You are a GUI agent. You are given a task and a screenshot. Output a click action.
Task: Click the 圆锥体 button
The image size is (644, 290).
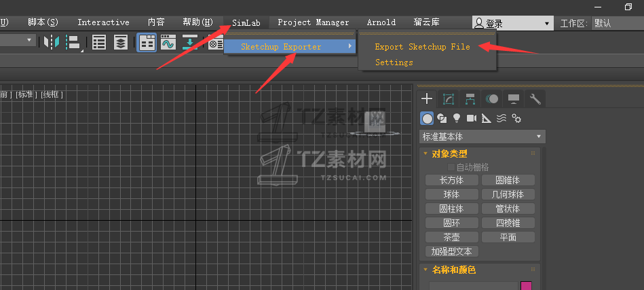click(x=508, y=180)
